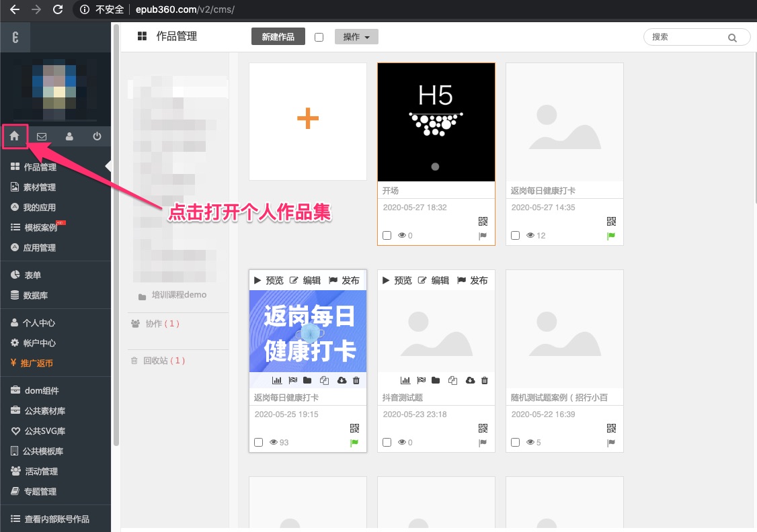The image size is (757, 532).
Task: Click the 新建作品 button
Action: (278, 37)
